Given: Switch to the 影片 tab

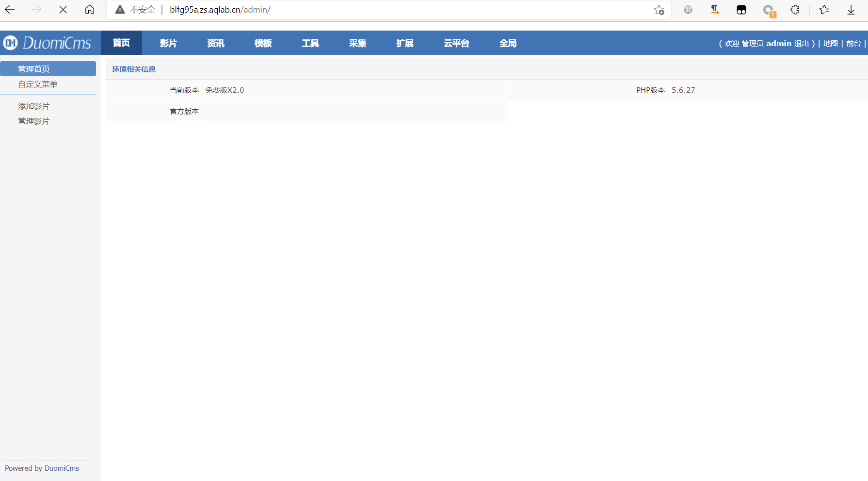Looking at the screenshot, I should pyautogui.click(x=168, y=43).
